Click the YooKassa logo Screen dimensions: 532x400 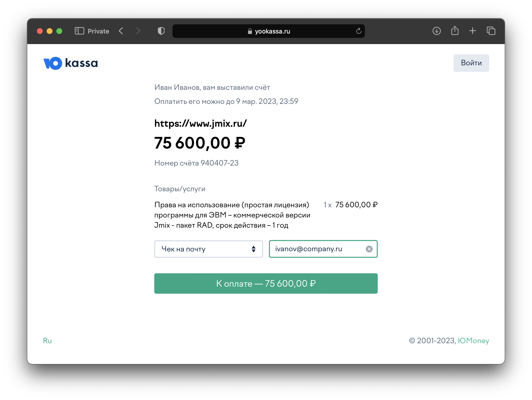[x=70, y=63]
